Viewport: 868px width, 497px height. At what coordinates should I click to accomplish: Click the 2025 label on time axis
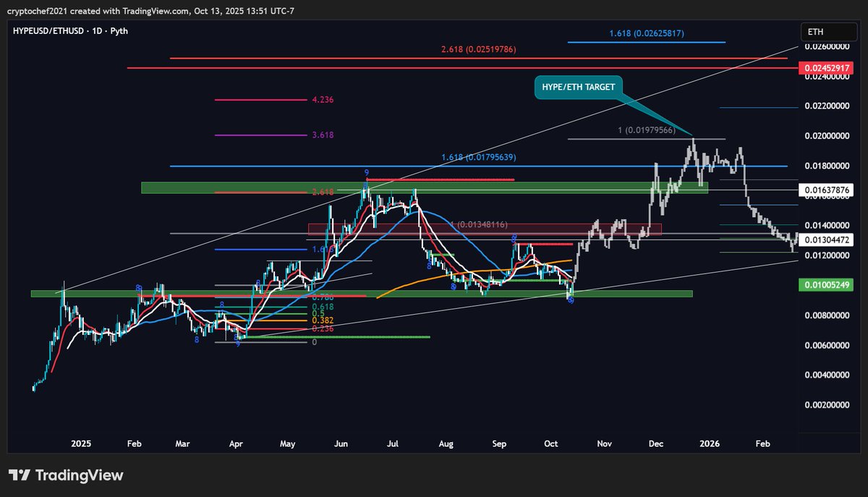pos(80,443)
